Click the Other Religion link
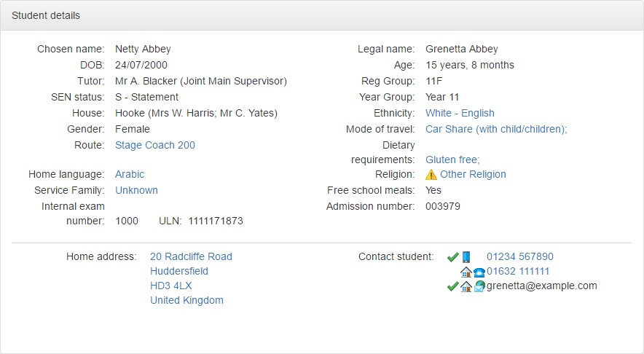Viewport: 644px width, 354px height. pyautogui.click(x=473, y=174)
